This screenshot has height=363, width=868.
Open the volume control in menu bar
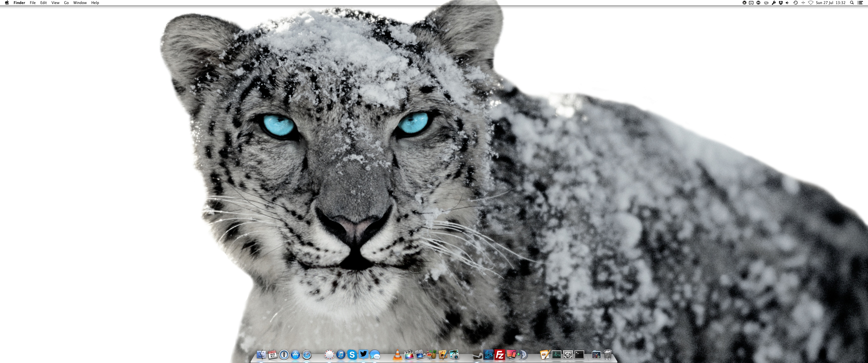[x=788, y=3]
